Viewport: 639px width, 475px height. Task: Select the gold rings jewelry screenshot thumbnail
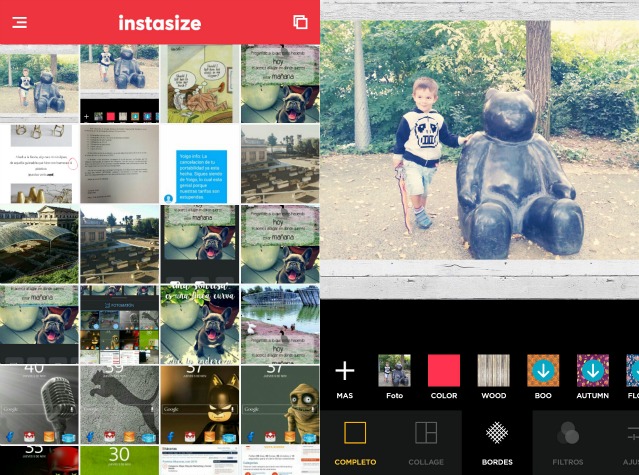[x=39, y=164]
